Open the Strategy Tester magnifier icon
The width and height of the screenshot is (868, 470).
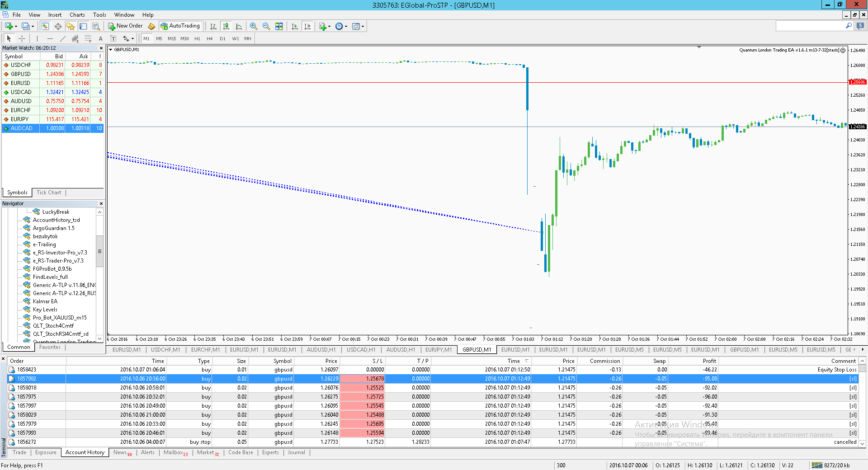click(96, 26)
